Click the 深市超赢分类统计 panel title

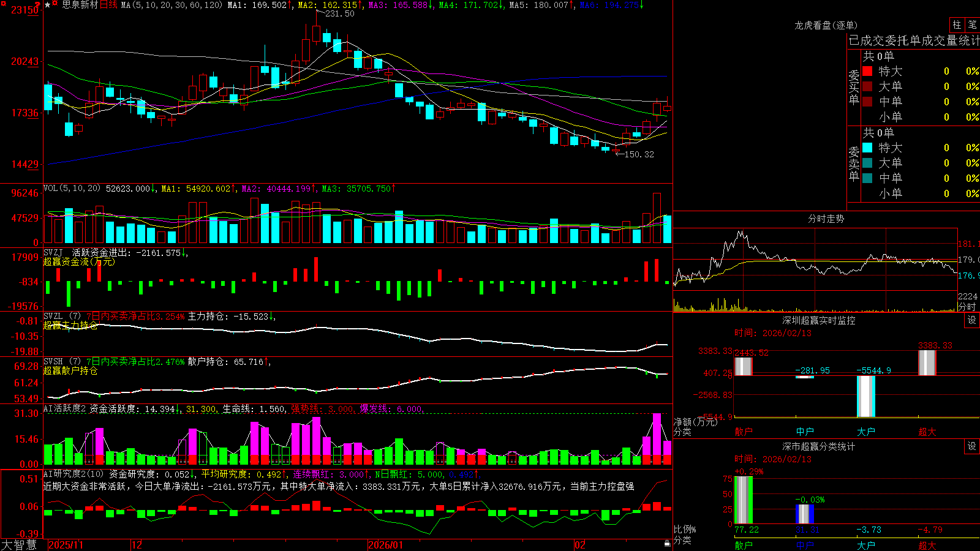819,446
